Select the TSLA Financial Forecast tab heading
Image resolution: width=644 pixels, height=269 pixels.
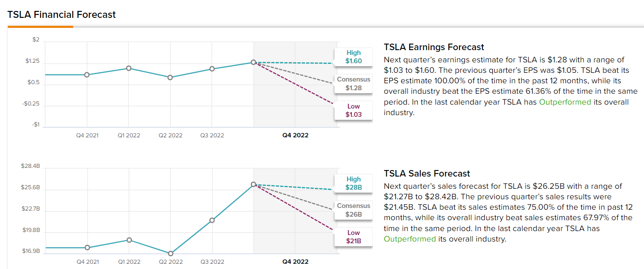click(x=61, y=15)
